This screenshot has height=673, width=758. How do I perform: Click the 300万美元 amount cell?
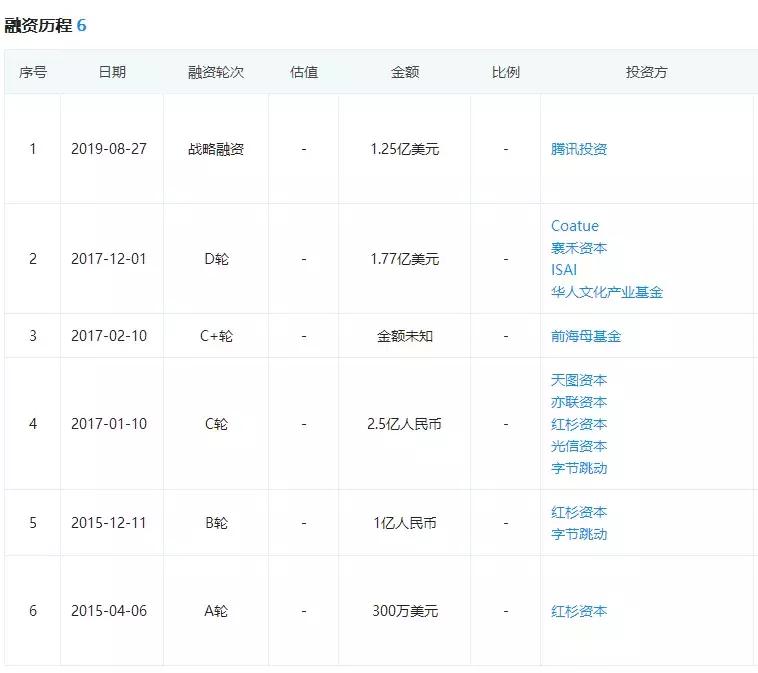coord(405,611)
